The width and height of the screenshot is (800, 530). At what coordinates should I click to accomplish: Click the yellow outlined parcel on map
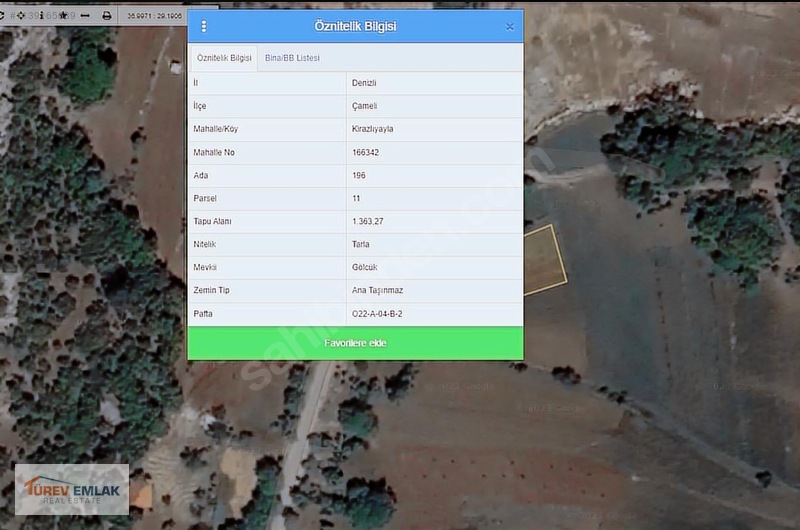[x=544, y=259]
